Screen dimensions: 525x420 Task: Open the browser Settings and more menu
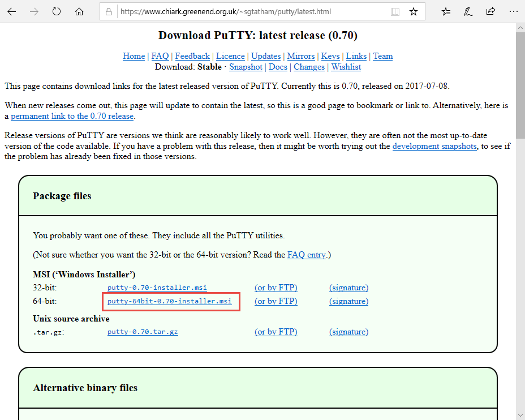pyautogui.click(x=513, y=12)
